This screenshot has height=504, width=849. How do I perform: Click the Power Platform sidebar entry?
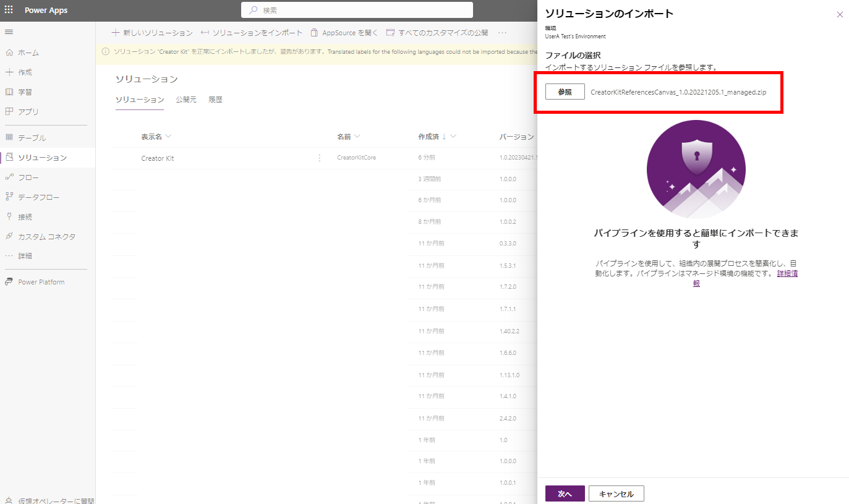point(40,281)
